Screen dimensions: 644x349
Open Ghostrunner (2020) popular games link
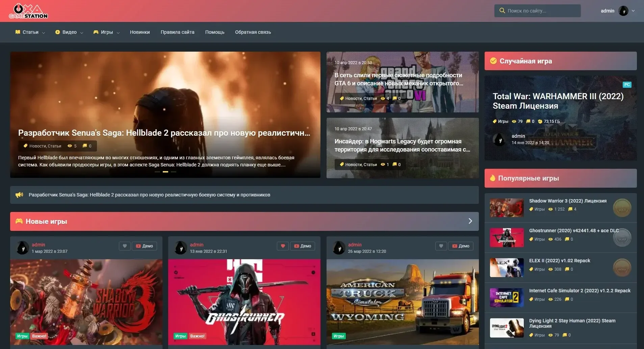574,231
